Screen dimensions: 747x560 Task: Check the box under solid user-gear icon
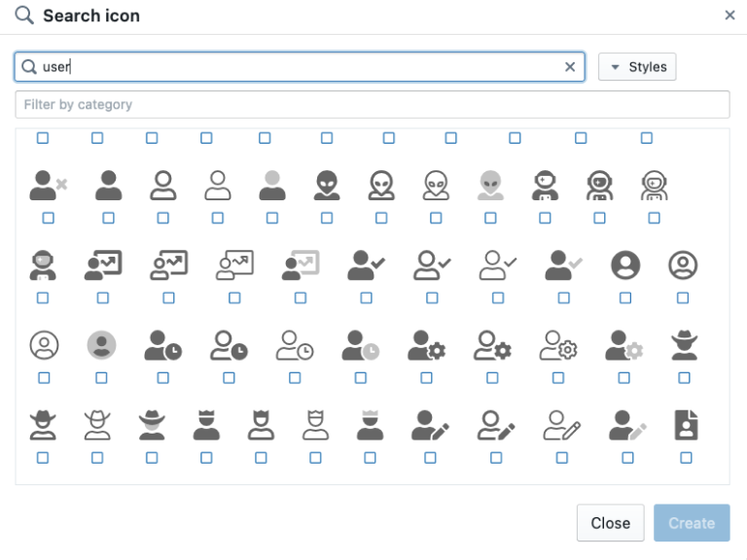[426, 378]
